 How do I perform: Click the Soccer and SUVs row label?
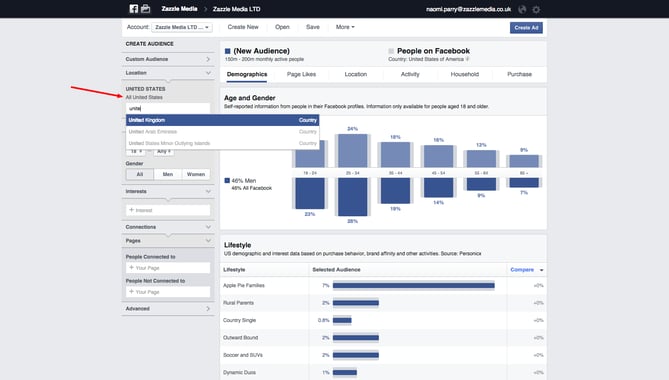click(x=243, y=355)
